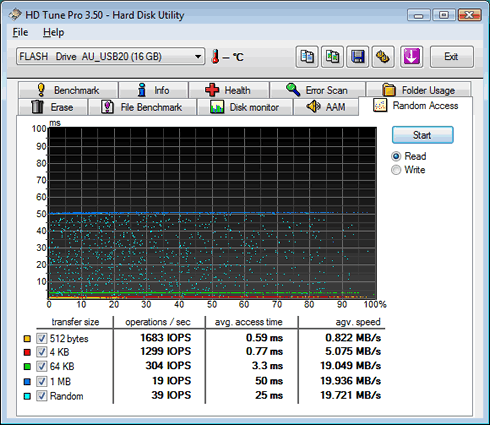Switch to the Health tab
The image size is (490, 425).
point(229,90)
